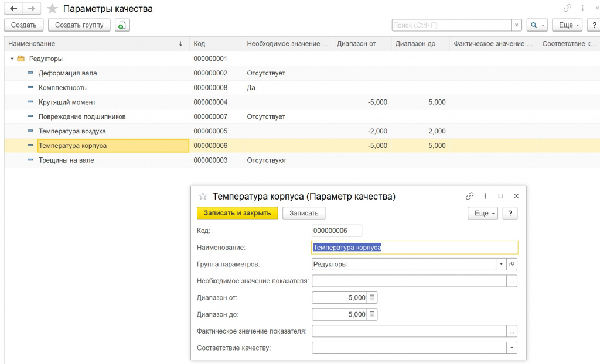Focus the Поиск (Ctrl+F) search field

452,25
